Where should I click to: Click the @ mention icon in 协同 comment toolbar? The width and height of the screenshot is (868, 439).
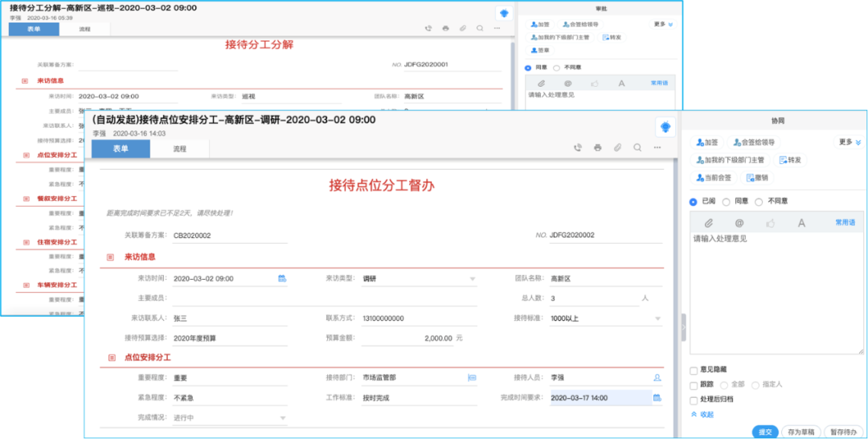tap(739, 223)
